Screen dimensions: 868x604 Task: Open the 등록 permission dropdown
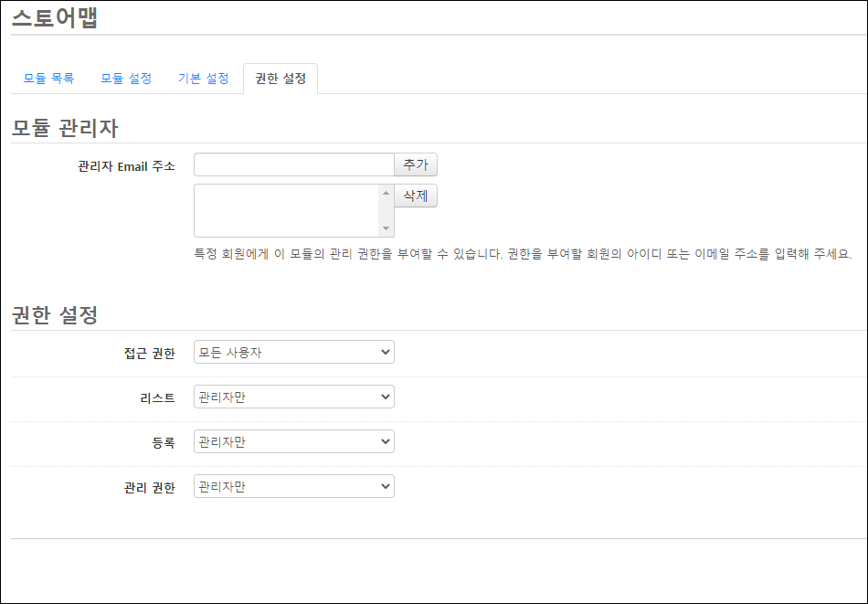point(294,441)
